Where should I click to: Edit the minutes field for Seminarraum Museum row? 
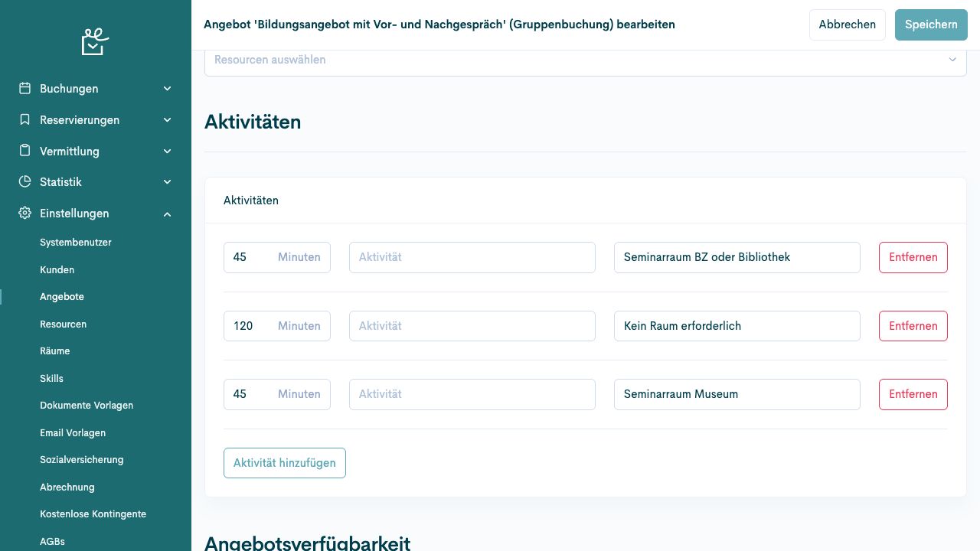(277, 394)
